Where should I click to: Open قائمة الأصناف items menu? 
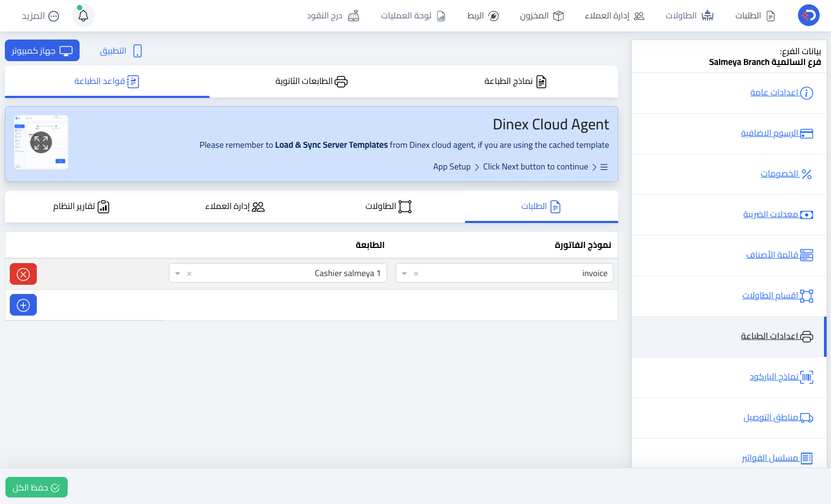[x=780, y=255]
